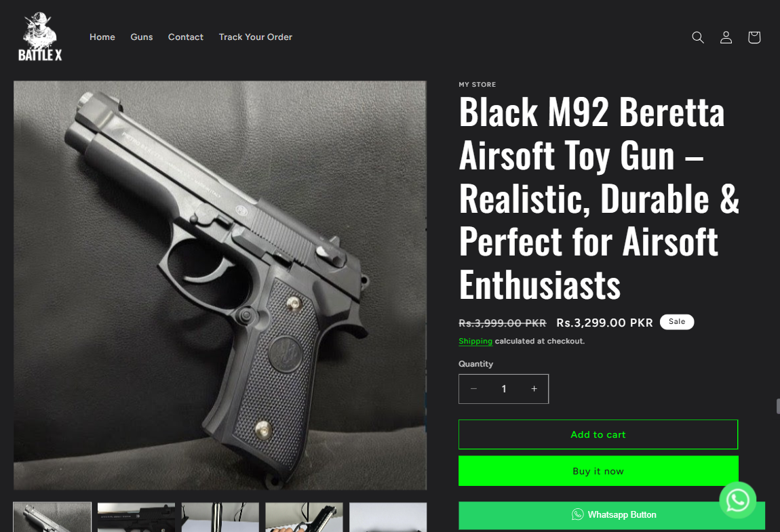Click the quantity number field
The width and height of the screenshot is (780, 532).
pyautogui.click(x=504, y=389)
